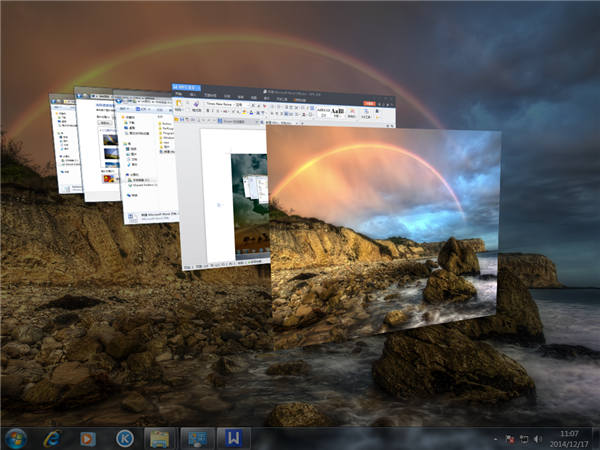
Task: Open the Windows Explorer folder taskbar button
Action: click(x=160, y=438)
